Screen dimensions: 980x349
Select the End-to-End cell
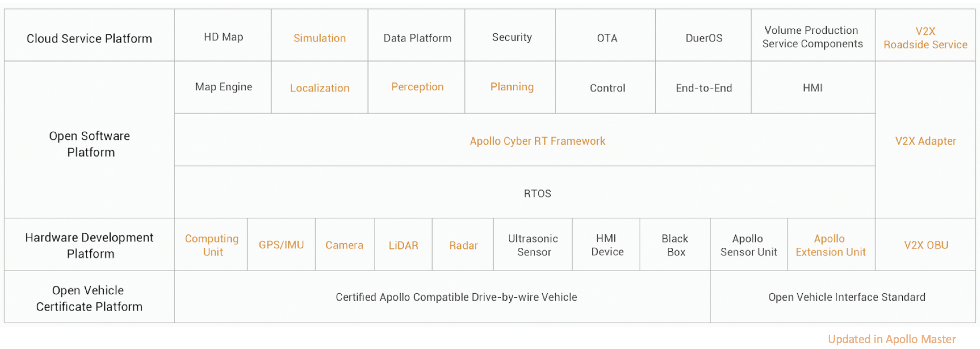point(704,88)
